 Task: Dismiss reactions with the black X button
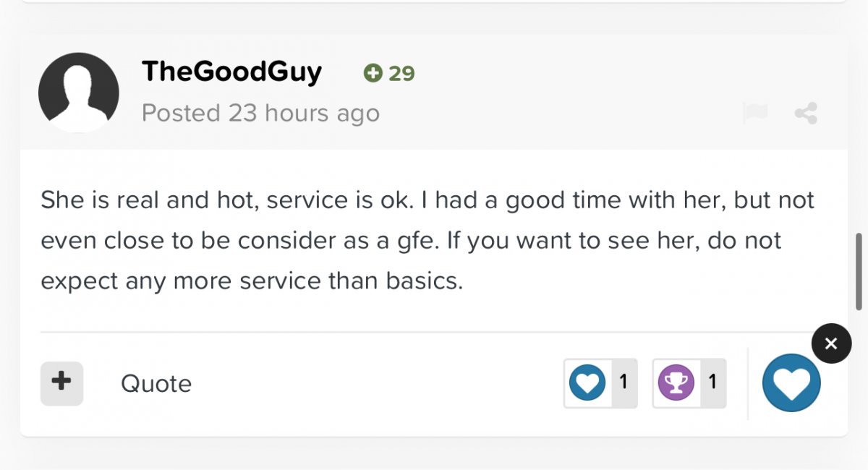[831, 343]
